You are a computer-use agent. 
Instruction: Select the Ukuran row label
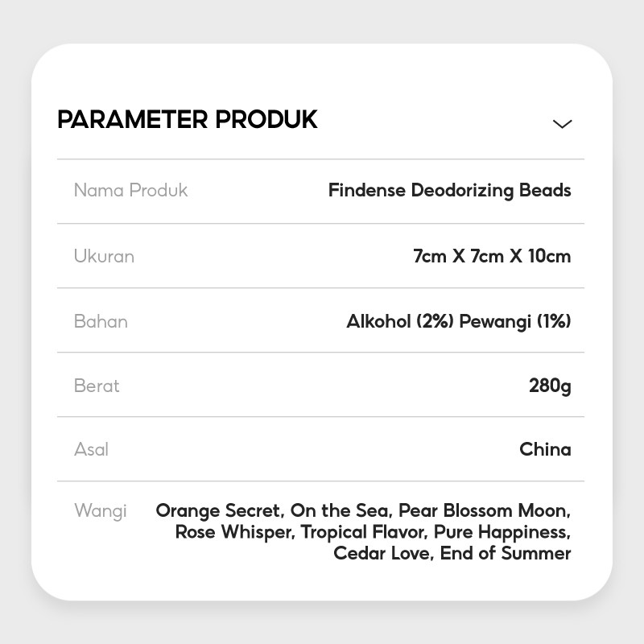(x=104, y=256)
